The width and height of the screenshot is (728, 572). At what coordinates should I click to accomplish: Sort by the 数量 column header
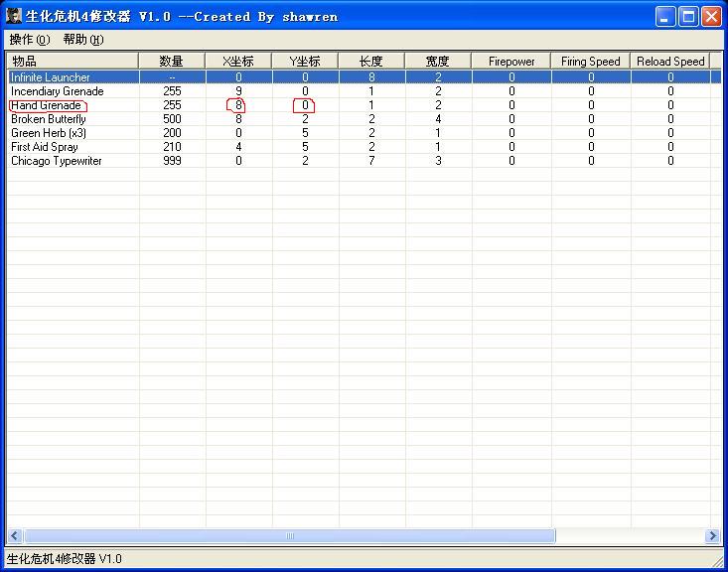(x=172, y=62)
